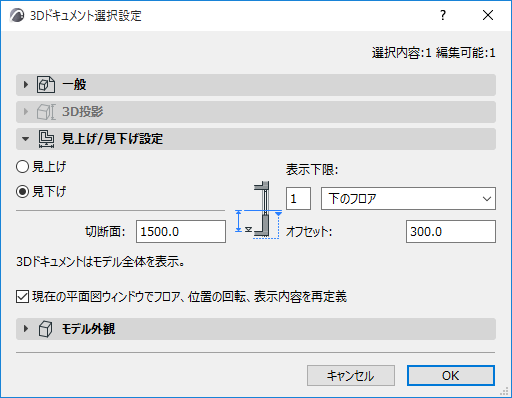Open the 下のフロア dropdown
This screenshot has height=398, width=512.
tap(408, 199)
